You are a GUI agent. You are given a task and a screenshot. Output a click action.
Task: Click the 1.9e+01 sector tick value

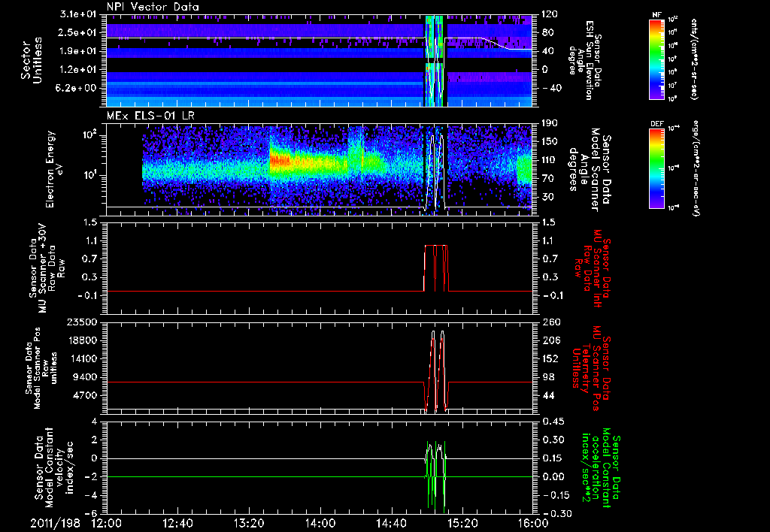click(x=78, y=51)
